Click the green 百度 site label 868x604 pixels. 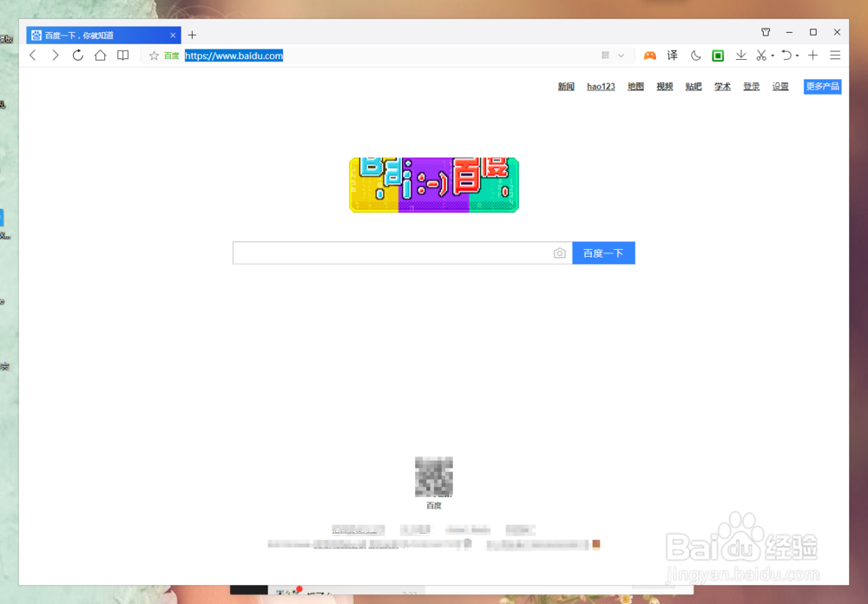pos(172,56)
